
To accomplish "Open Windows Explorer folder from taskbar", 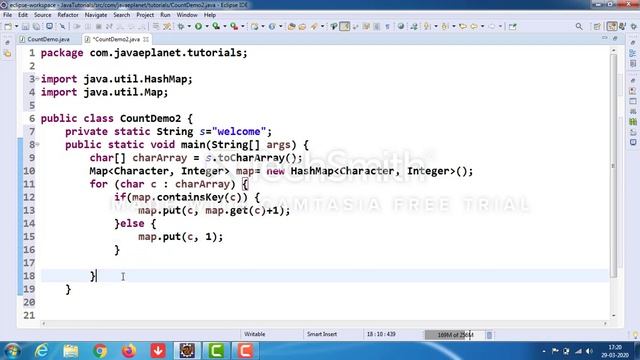I will tap(71, 351).
